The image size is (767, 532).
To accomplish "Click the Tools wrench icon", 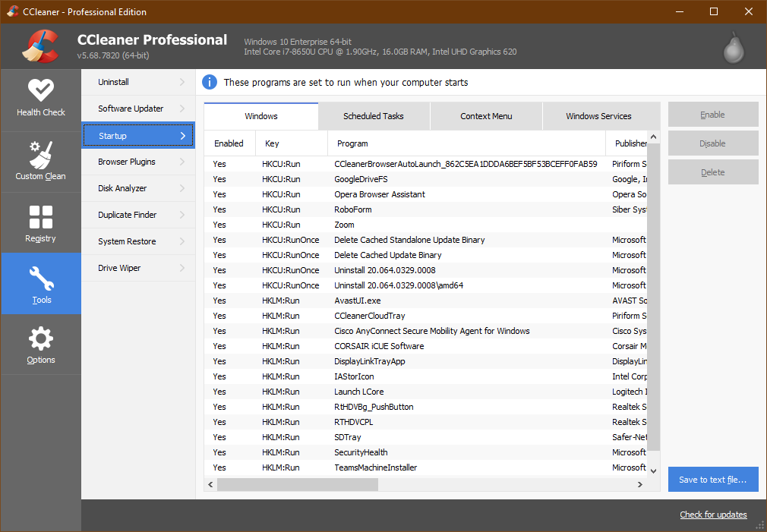I will click(x=41, y=283).
